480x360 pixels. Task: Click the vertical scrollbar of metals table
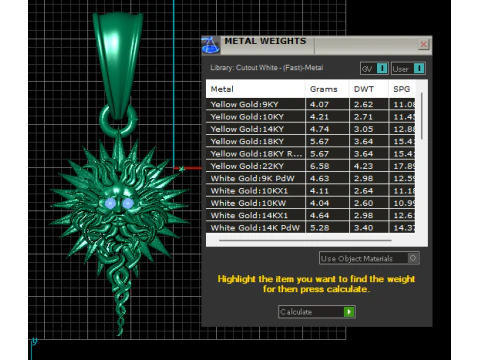click(422, 116)
